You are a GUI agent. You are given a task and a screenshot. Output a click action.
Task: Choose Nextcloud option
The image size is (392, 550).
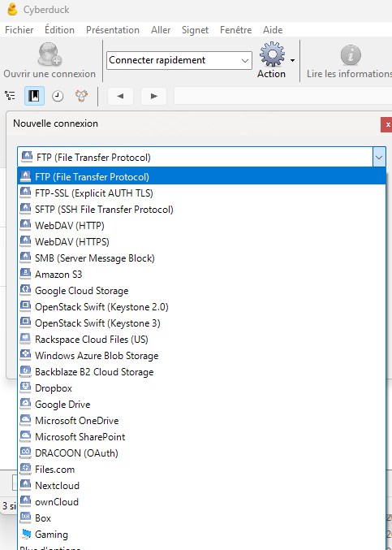202,486
